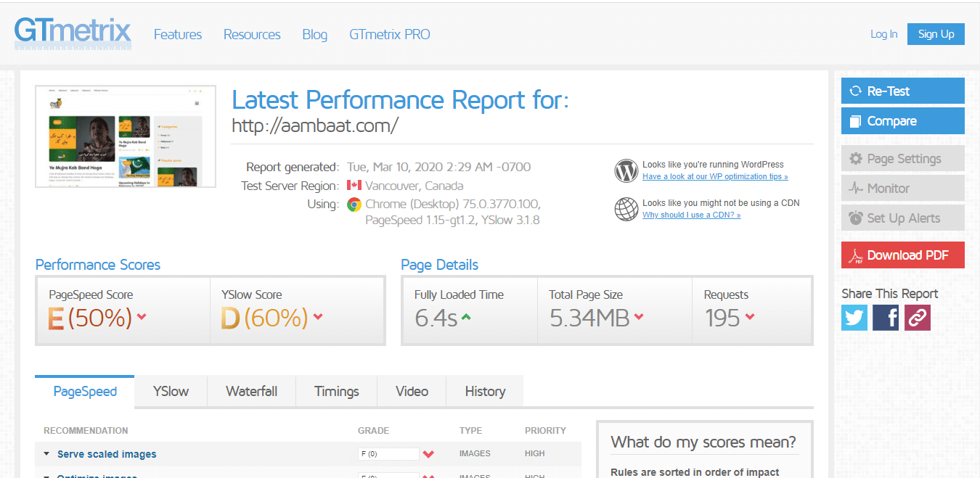Click the 195 requests value

point(722,318)
